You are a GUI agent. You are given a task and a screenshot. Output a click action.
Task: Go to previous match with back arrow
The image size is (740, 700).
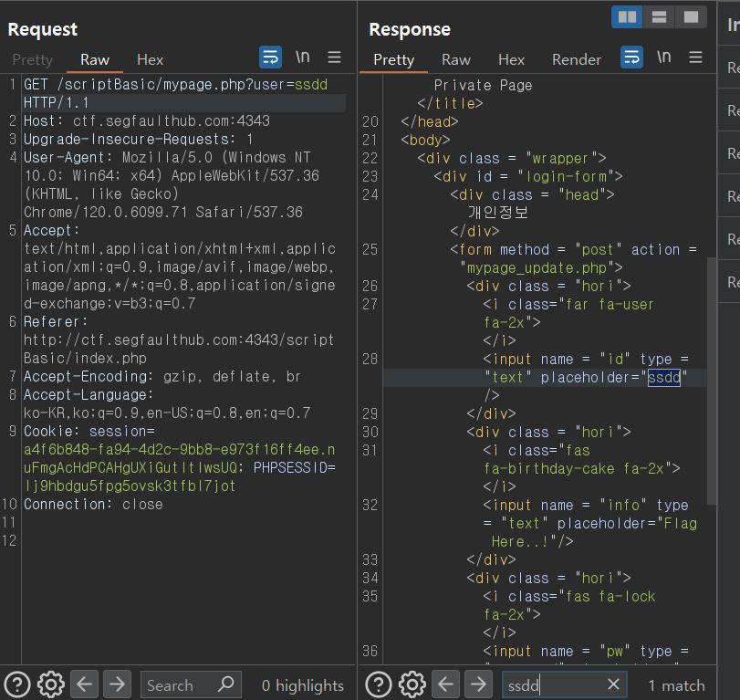click(x=446, y=684)
